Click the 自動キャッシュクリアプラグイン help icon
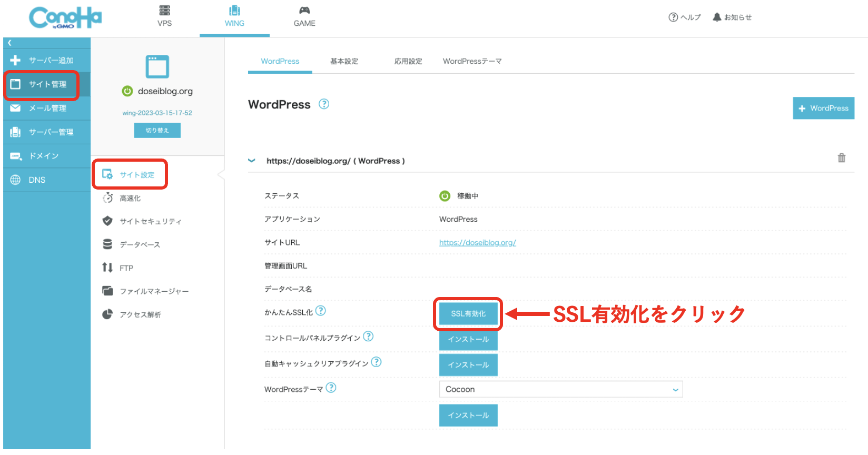Image resolution: width=868 pixels, height=455 pixels. tap(376, 362)
